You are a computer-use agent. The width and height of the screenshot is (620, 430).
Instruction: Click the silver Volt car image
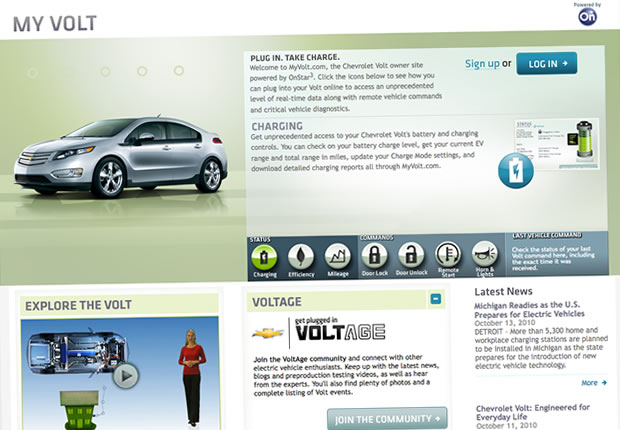tap(121, 157)
